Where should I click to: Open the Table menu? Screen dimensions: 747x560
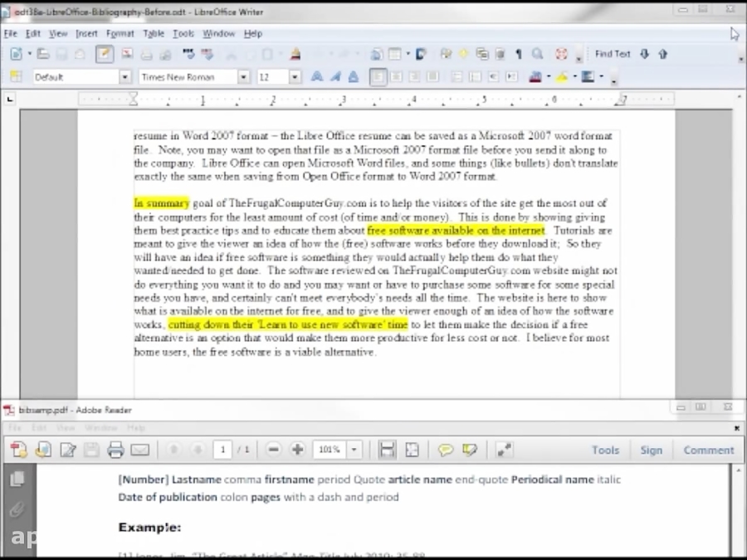(x=153, y=34)
